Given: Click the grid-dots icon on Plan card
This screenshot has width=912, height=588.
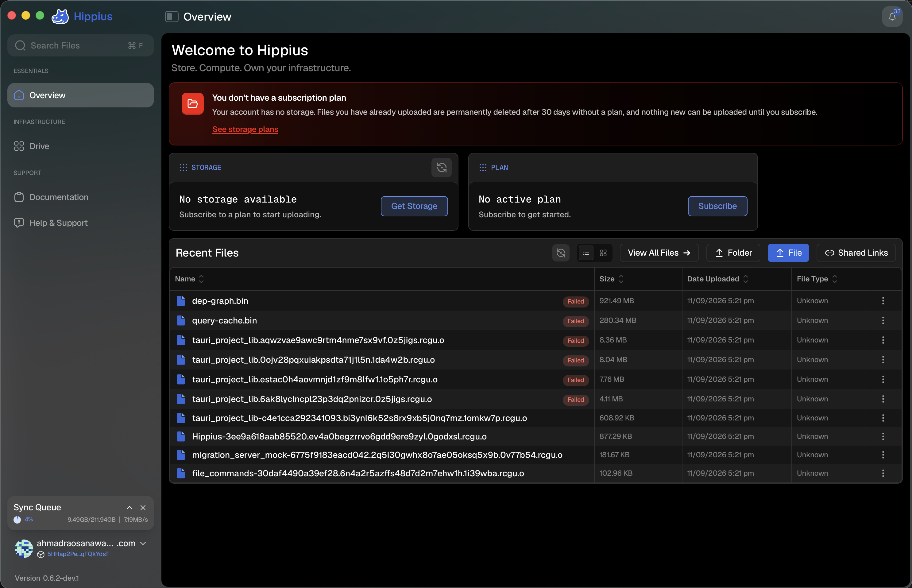Looking at the screenshot, I should (x=483, y=168).
